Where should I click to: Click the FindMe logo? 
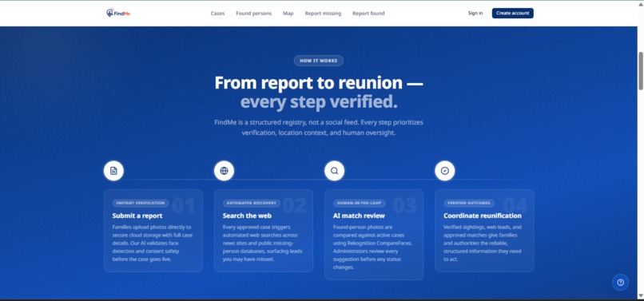point(118,13)
